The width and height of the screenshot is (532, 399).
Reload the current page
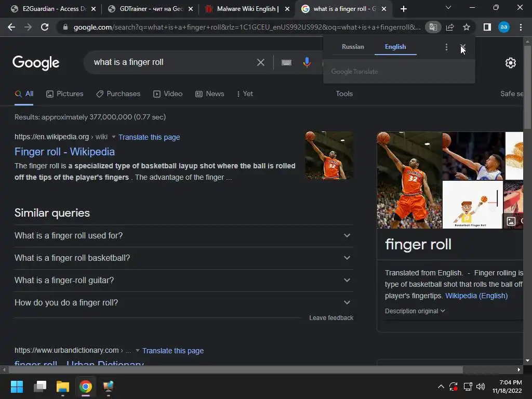coord(45,27)
